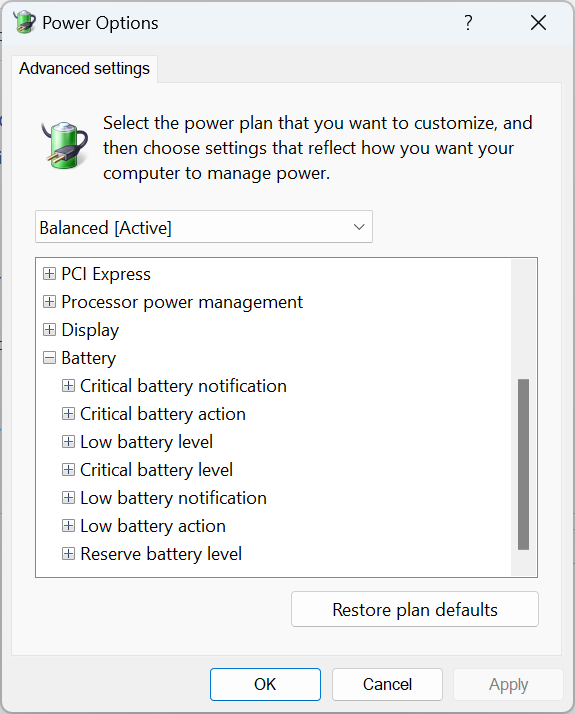The width and height of the screenshot is (575, 714).
Task: Open the Balanced [Active] power plan dropdown
Action: coord(204,227)
